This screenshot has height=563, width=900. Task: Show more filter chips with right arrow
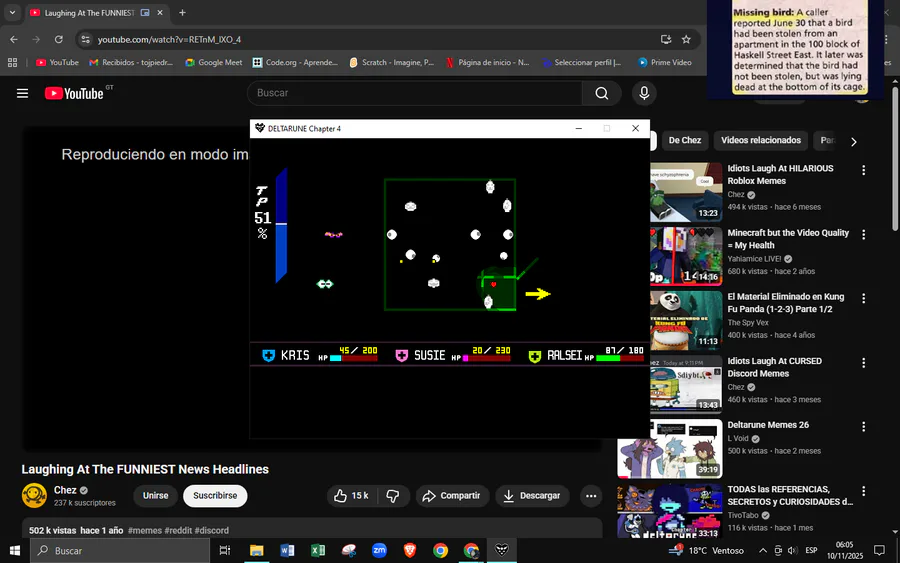854,142
